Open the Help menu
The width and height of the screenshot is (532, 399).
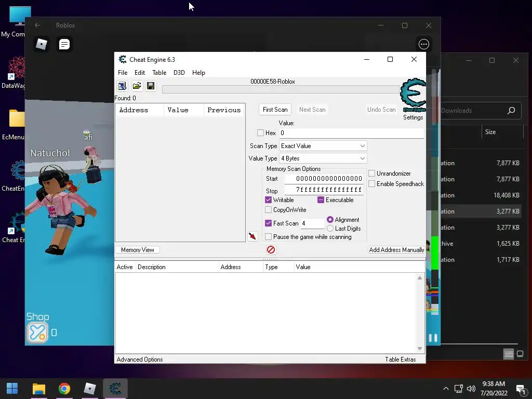(198, 73)
